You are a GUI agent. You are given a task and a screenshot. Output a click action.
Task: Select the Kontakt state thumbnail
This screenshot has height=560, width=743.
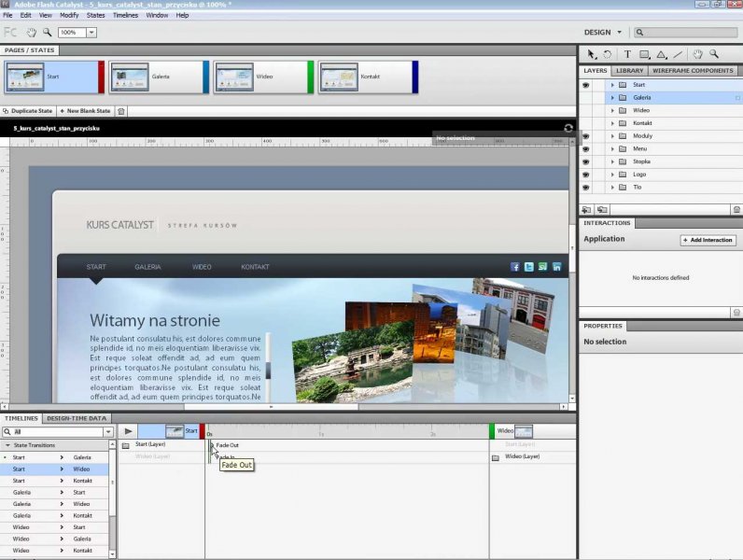368,77
